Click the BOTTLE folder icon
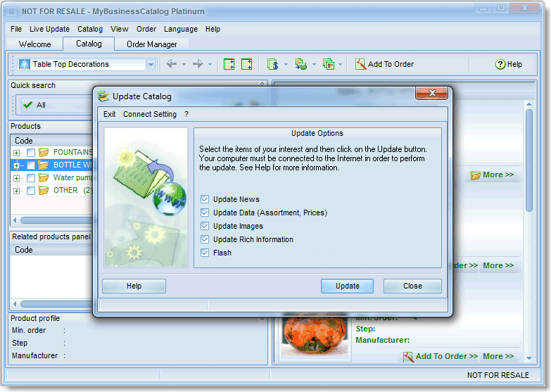Screen dimensions: 551x392 [x=43, y=165]
